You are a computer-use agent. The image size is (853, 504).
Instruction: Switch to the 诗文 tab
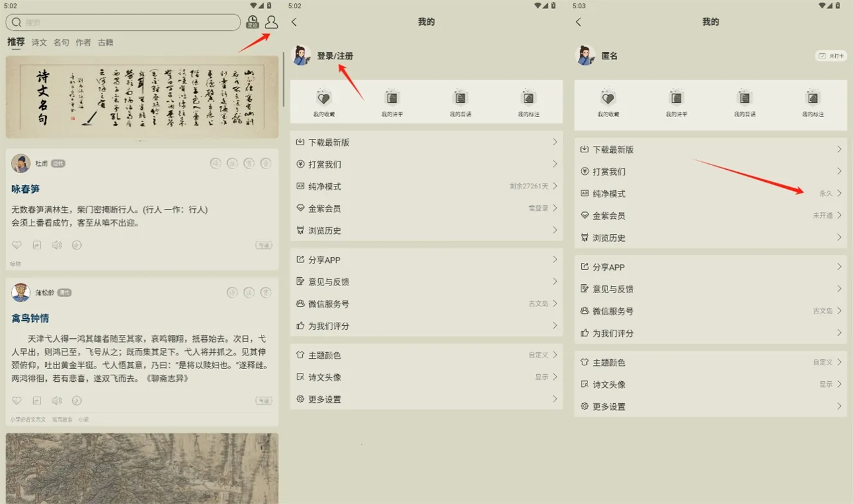(39, 42)
